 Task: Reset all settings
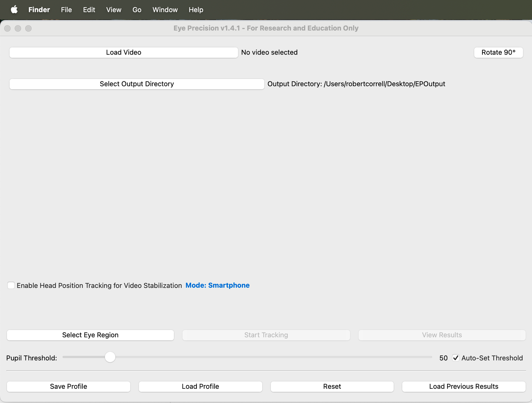[x=332, y=386]
